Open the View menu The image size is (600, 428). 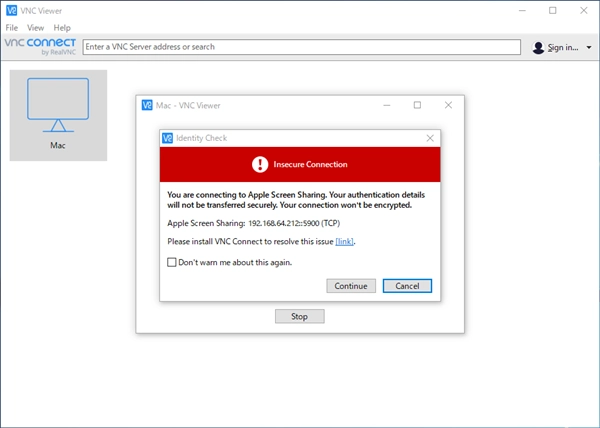pyautogui.click(x=35, y=28)
